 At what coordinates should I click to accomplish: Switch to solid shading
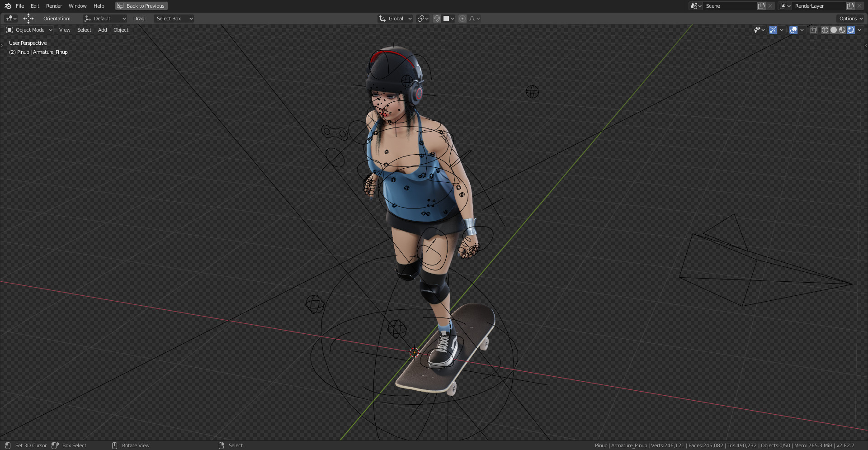coord(834,30)
